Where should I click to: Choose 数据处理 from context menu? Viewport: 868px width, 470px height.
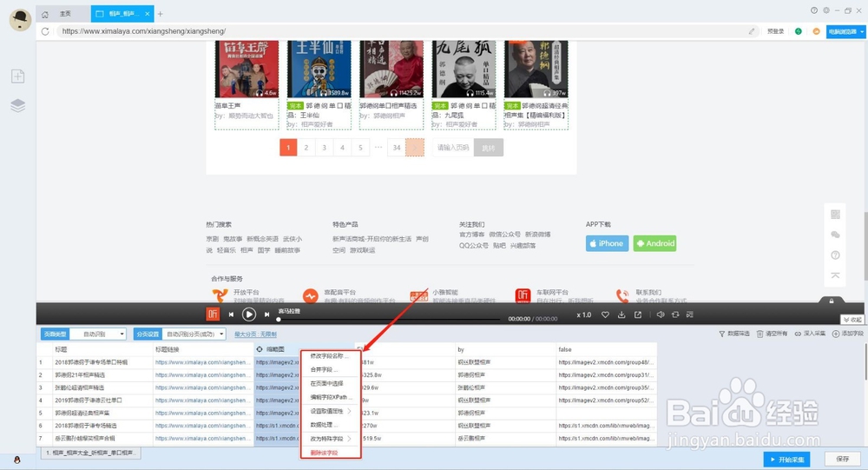pos(331,425)
